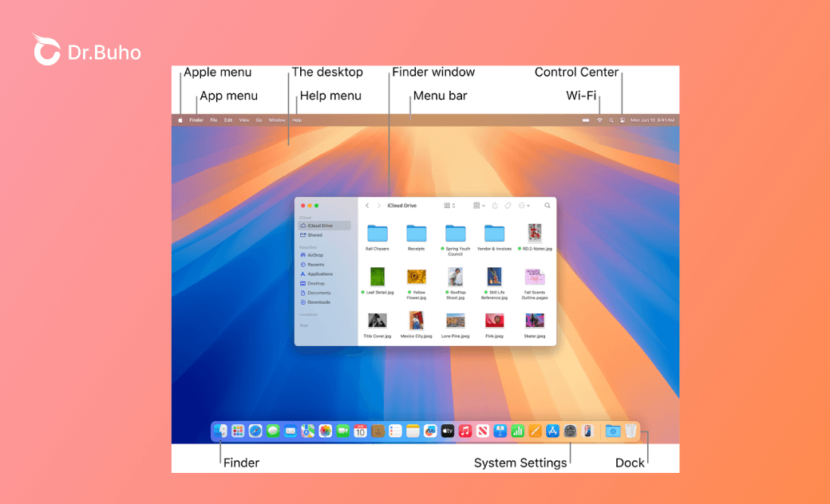Open the action menu dropdown in Finder
830x504 pixels.
click(524, 205)
